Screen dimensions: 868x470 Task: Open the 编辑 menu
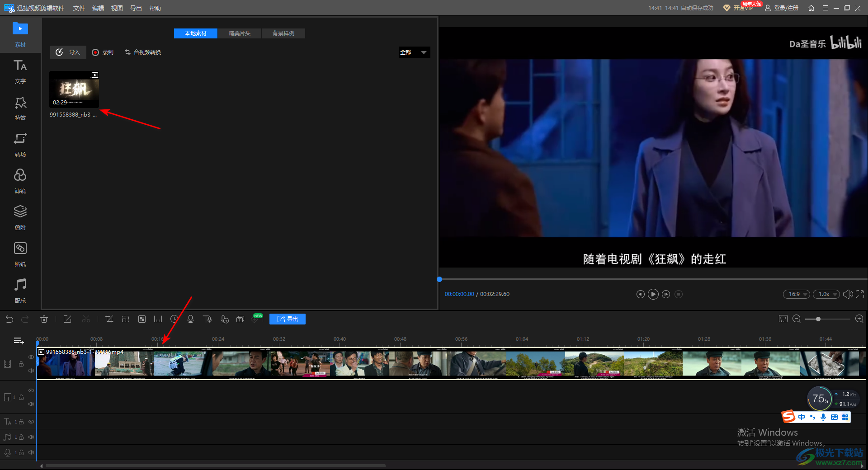98,8
